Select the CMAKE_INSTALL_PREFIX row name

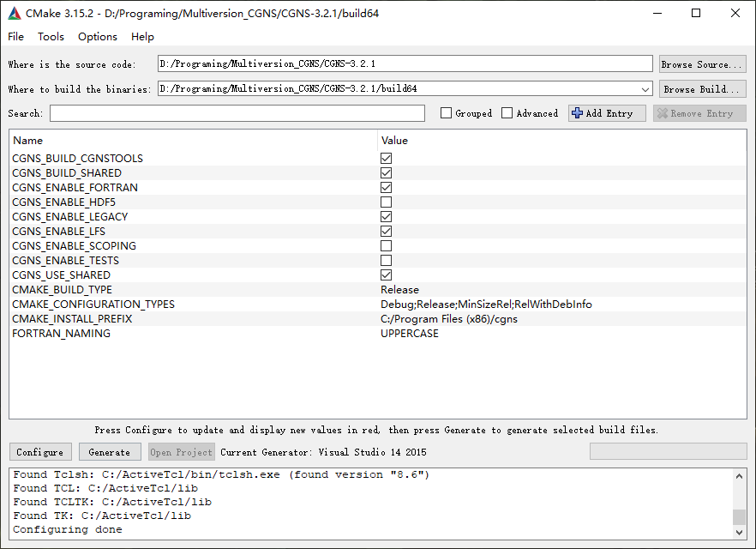(x=72, y=319)
